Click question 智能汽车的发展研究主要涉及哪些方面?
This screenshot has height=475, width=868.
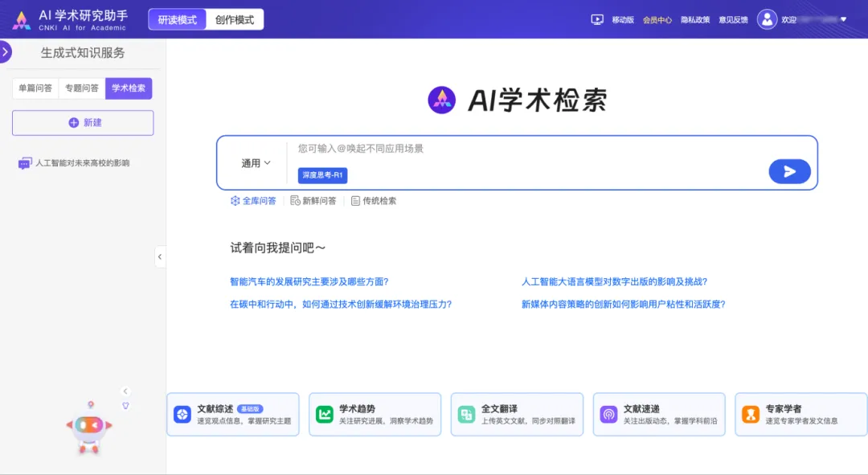pos(309,282)
